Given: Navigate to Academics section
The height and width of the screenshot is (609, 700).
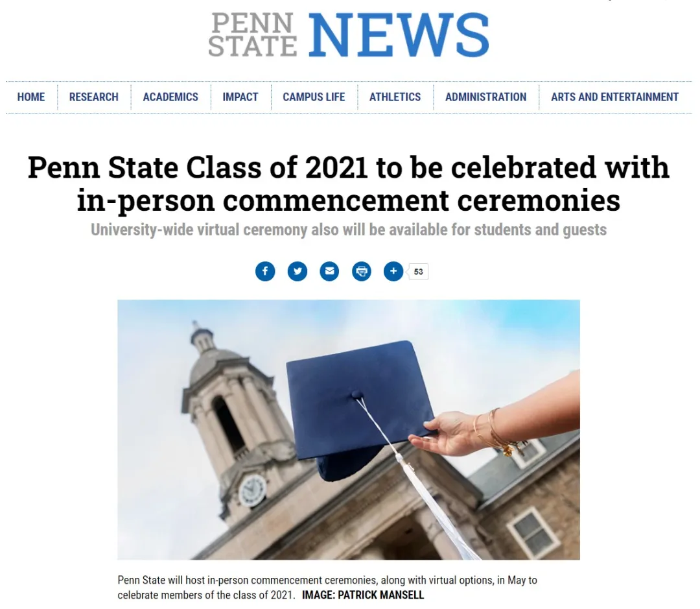Looking at the screenshot, I should click(170, 97).
